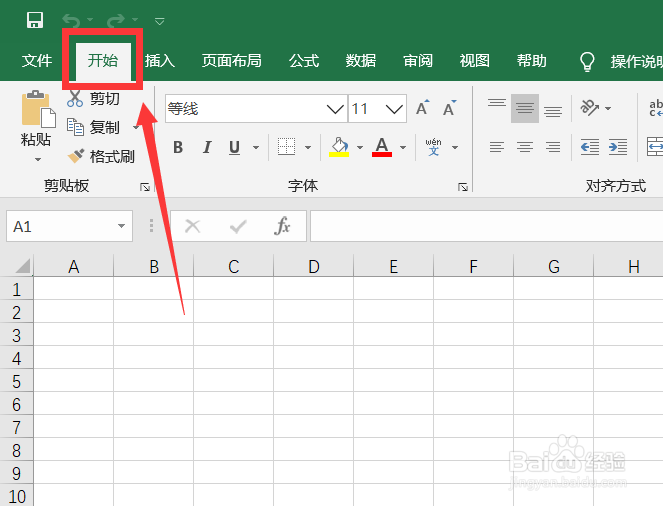This screenshot has width=663, height=506.
Task: Expand the fill color dropdown arrow
Action: click(360, 148)
